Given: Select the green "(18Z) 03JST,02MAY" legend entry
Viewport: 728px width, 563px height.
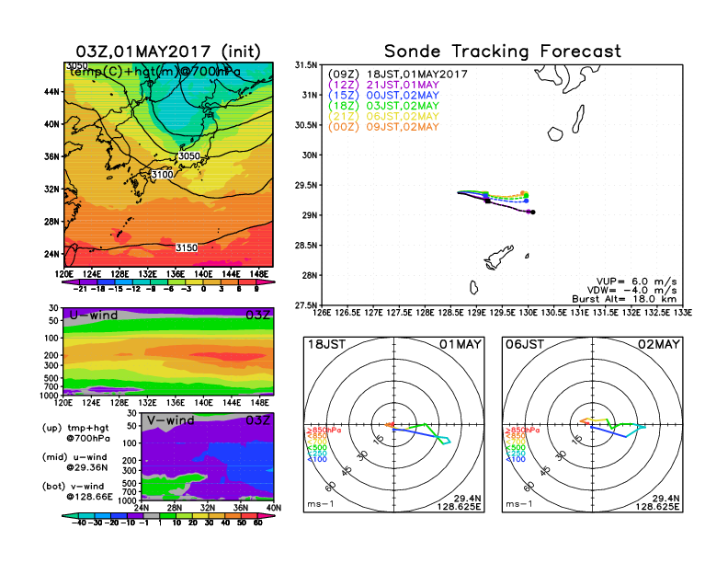Looking at the screenshot, I should (383, 106).
